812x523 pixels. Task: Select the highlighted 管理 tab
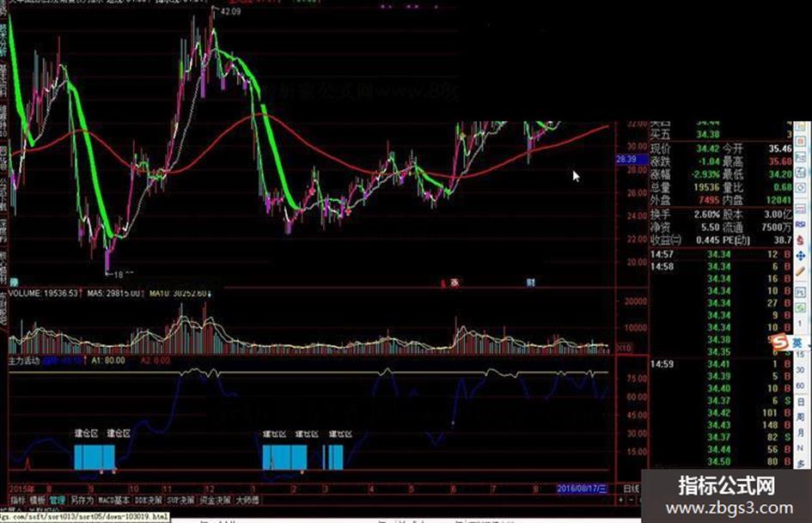click(57, 500)
